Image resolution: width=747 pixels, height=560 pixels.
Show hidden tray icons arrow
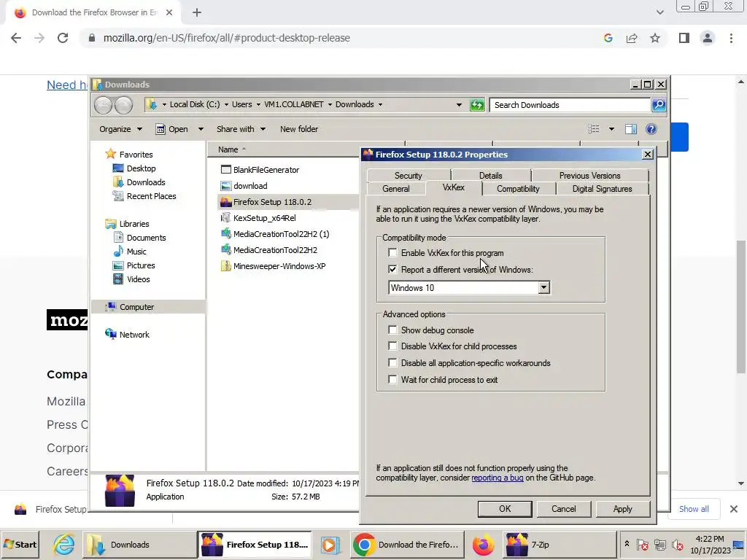[x=627, y=544]
